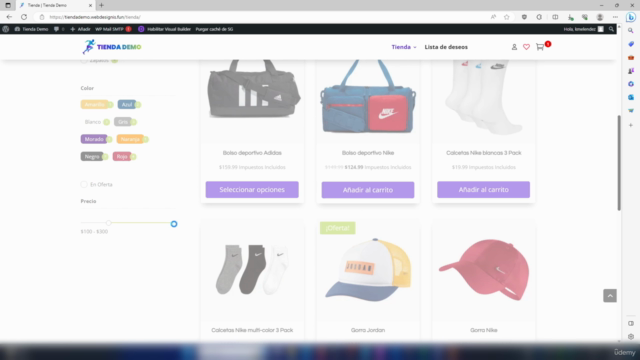The height and width of the screenshot is (360, 640).
Task: Click the browser back arrow
Action: pyautogui.click(x=9, y=17)
